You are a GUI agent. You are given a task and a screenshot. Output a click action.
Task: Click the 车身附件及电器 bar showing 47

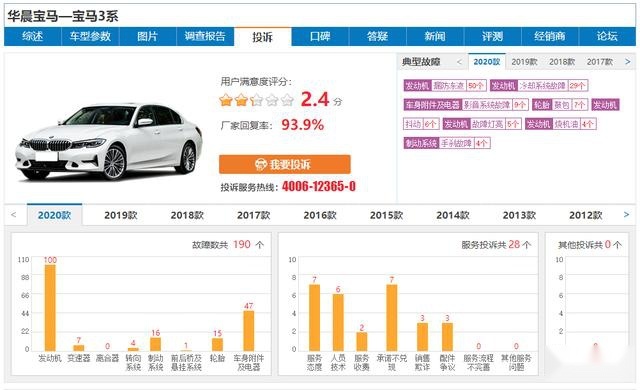click(x=249, y=330)
